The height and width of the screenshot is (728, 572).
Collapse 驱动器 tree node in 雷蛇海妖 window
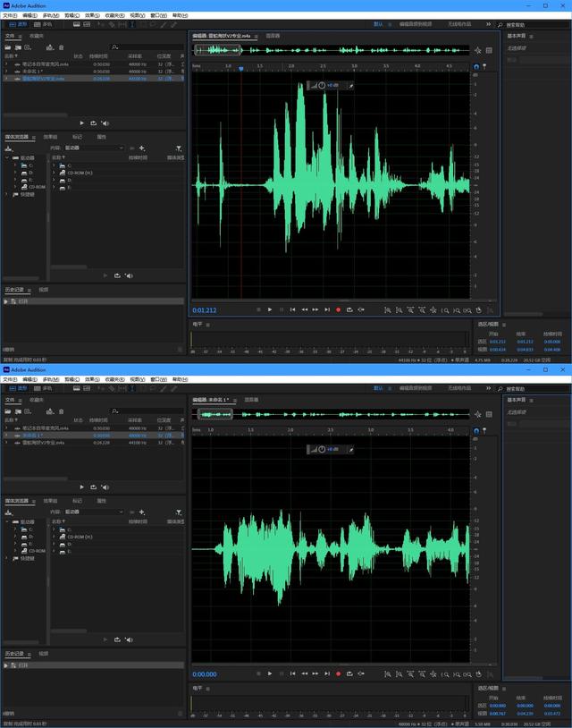pyautogui.click(x=7, y=158)
